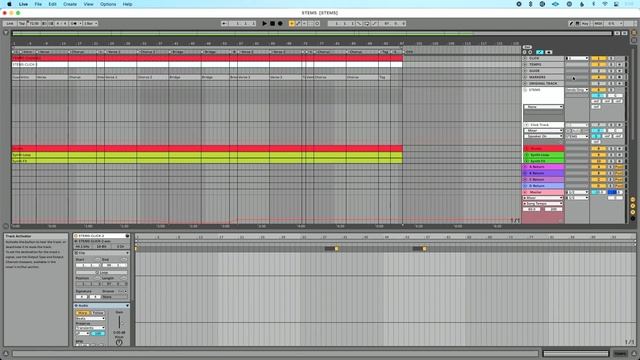Toggle the Computer MIDI Keyboard icon
640x360 pixels.
[x=577, y=24]
